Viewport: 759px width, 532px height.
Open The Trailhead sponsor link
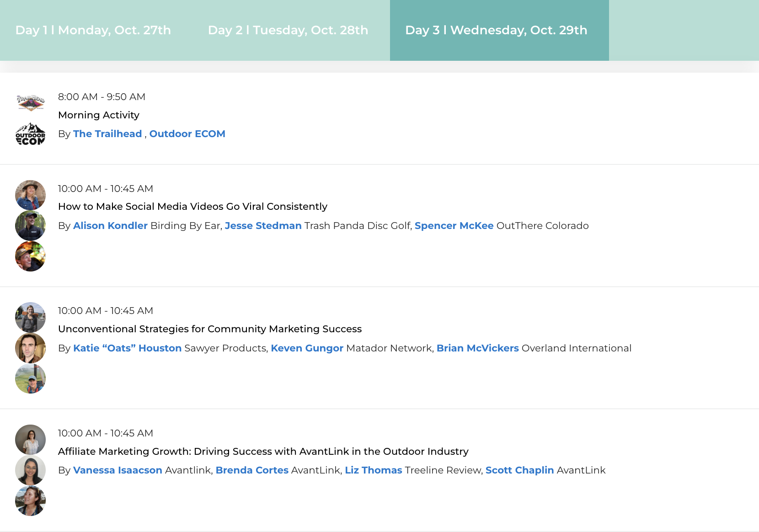click(107, 134)
